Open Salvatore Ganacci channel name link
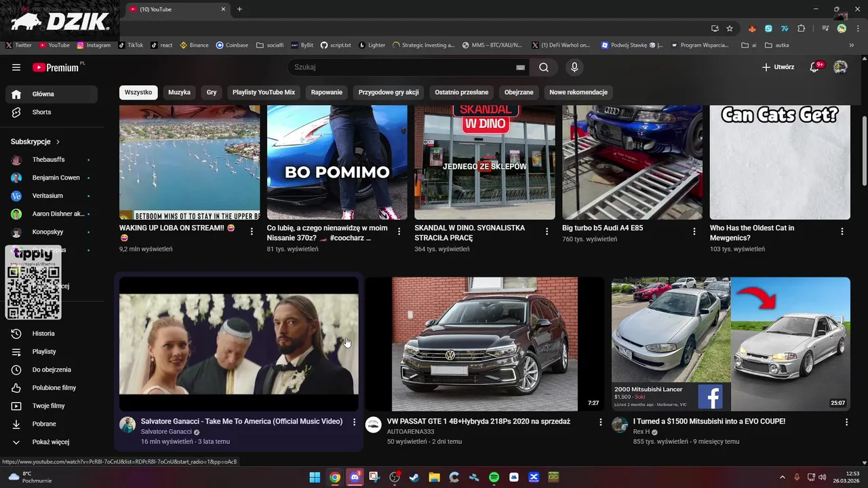The height and width of the screenshot is (488, 868). [166, 432]
